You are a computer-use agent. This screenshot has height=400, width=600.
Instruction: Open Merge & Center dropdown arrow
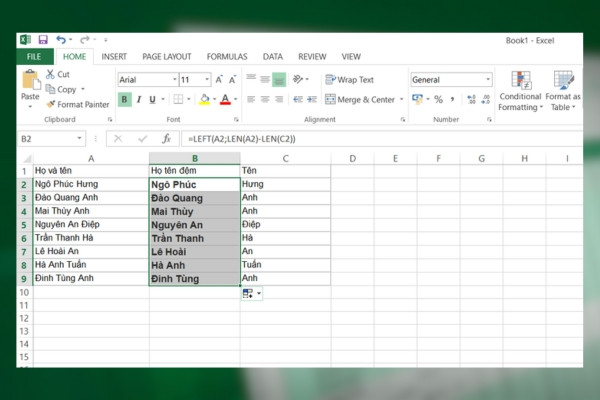pyautogui.click(x=401, y=100)
